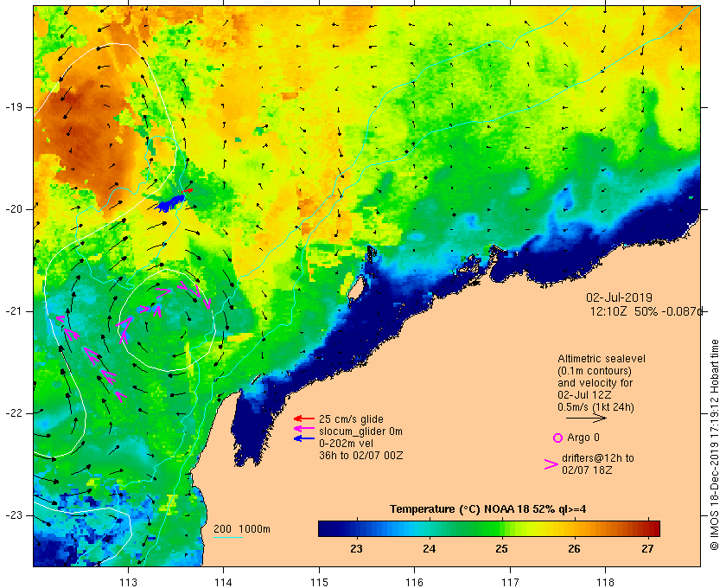Click the blue 0-202m vel legend arrow
This screenshot has width=726, height=588.
click(x=303, y=438)
